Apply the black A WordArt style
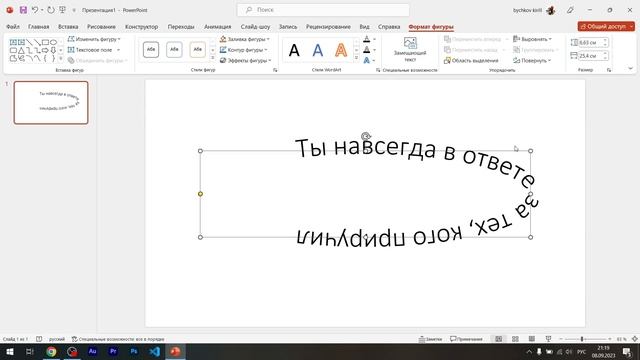Image resolution: width=640 pixels, height=360 pixels. coord(294,51)
